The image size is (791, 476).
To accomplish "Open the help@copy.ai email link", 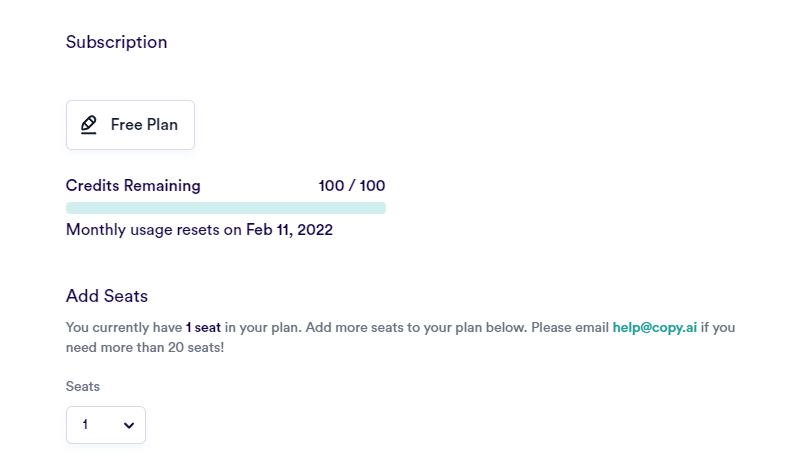I will pyautogui.click(x=655, y=327).
